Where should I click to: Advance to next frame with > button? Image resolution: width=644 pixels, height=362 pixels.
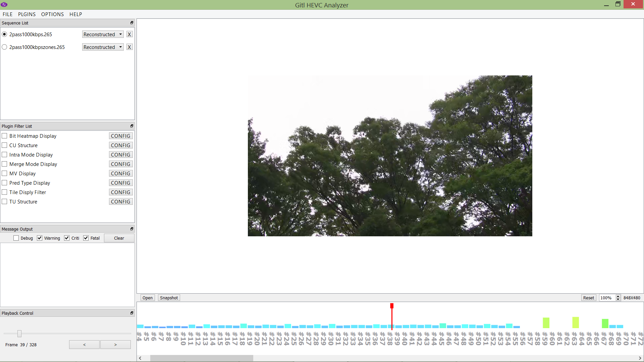click(x=115, y=345)
